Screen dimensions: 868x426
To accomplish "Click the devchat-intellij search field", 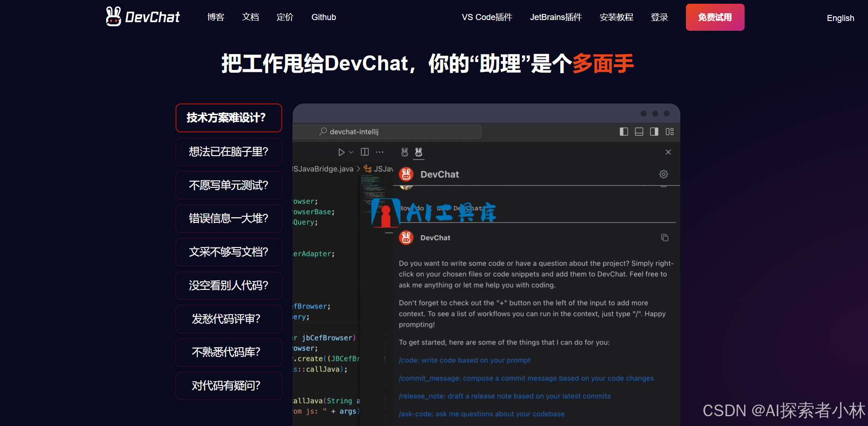I will [x=387, y=132].
